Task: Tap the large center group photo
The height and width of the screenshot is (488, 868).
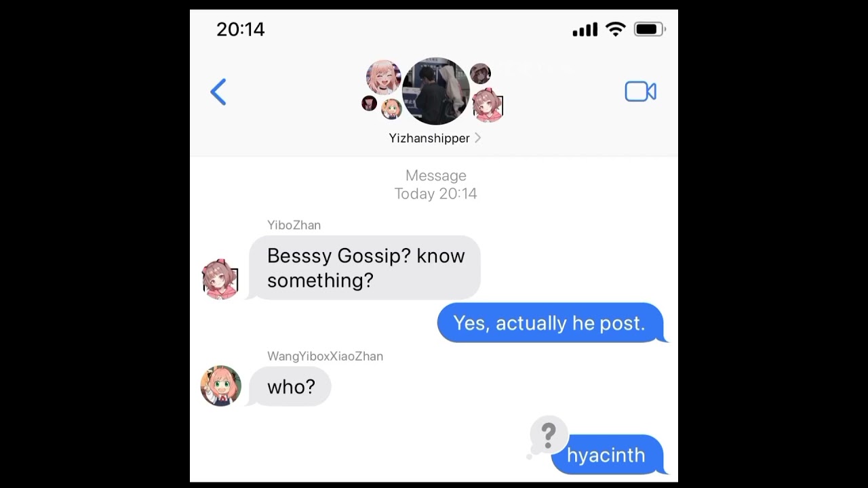Action: (x=435, y=91)
